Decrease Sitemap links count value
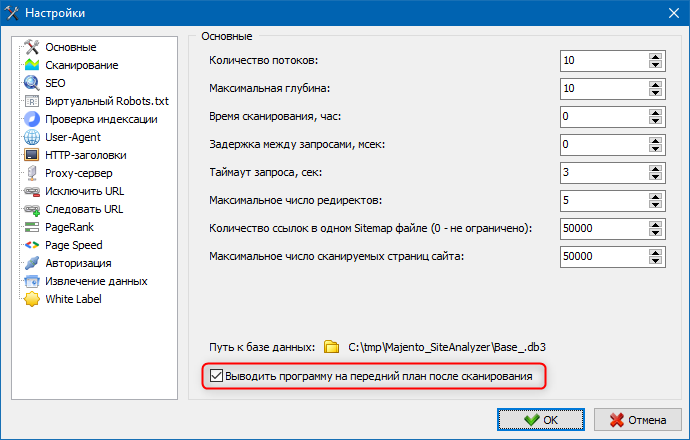The image size is (690, 440). tap(655, 233)
